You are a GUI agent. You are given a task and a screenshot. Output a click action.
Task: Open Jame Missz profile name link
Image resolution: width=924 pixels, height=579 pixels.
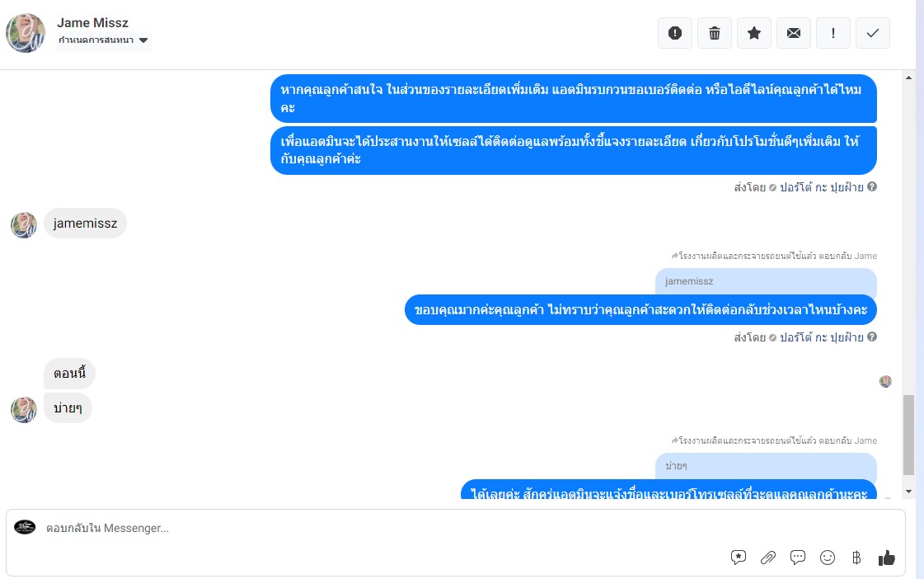point(92,23)
